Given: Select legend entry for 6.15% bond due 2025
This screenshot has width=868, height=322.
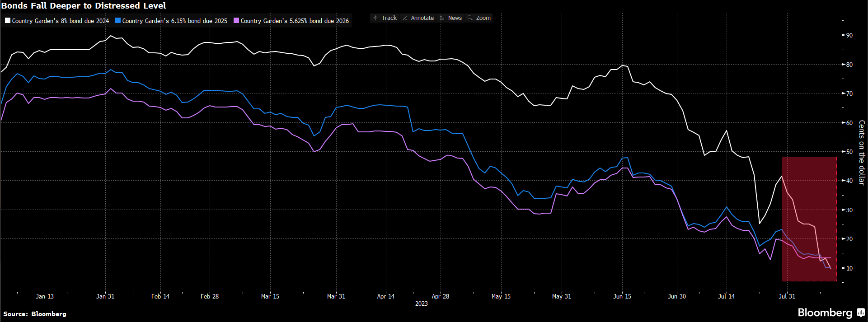Looking at the screenshot, I should [x=175, y=21].
